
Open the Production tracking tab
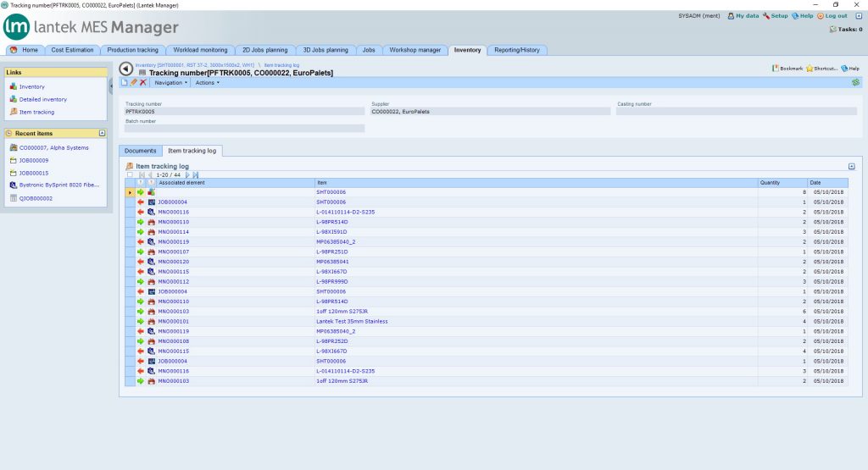click(133, 50)
